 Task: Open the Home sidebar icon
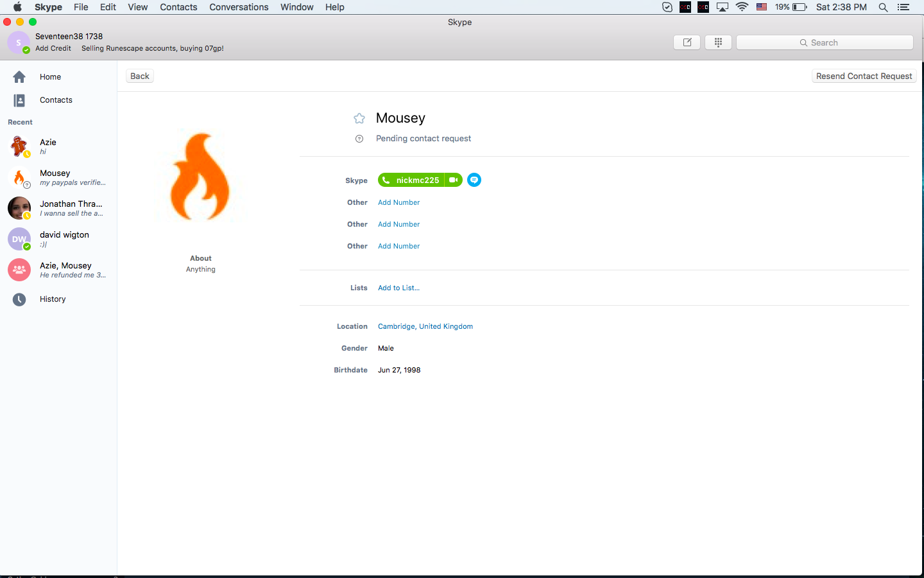click(x=19, y=77)
